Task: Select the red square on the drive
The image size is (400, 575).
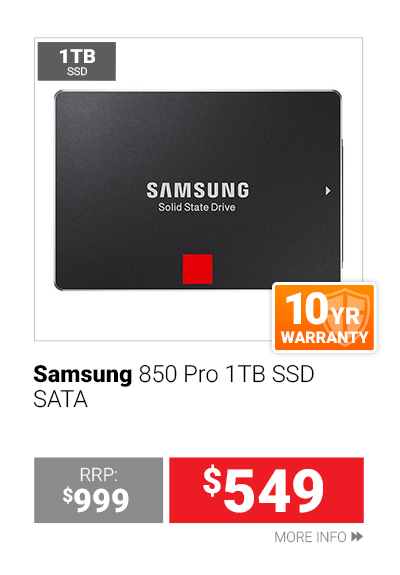Action: point(198,269)
